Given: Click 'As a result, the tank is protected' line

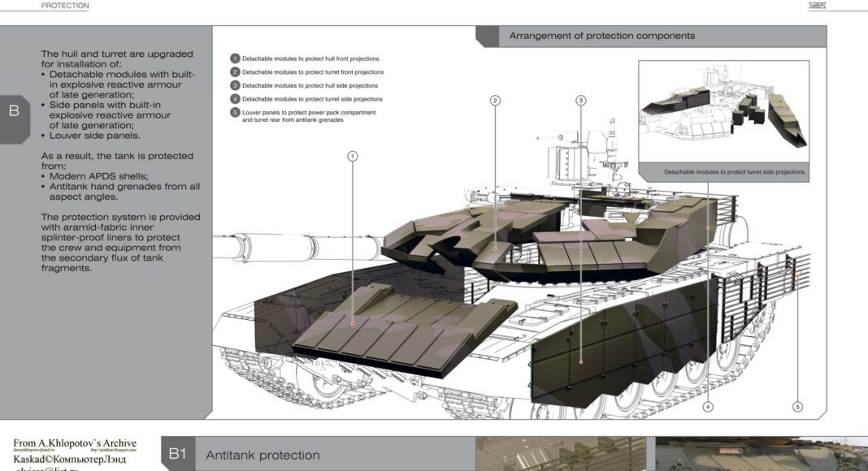Looking at the screenshot, I should 117,156.
